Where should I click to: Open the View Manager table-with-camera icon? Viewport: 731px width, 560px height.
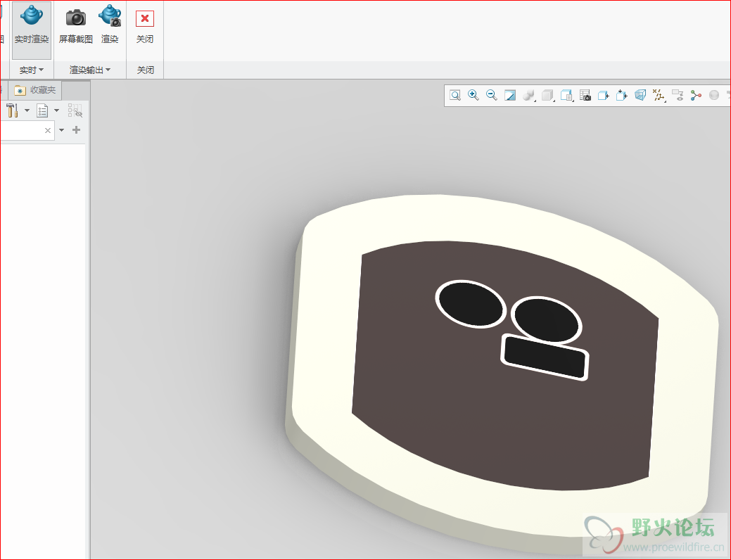point(585,96)
